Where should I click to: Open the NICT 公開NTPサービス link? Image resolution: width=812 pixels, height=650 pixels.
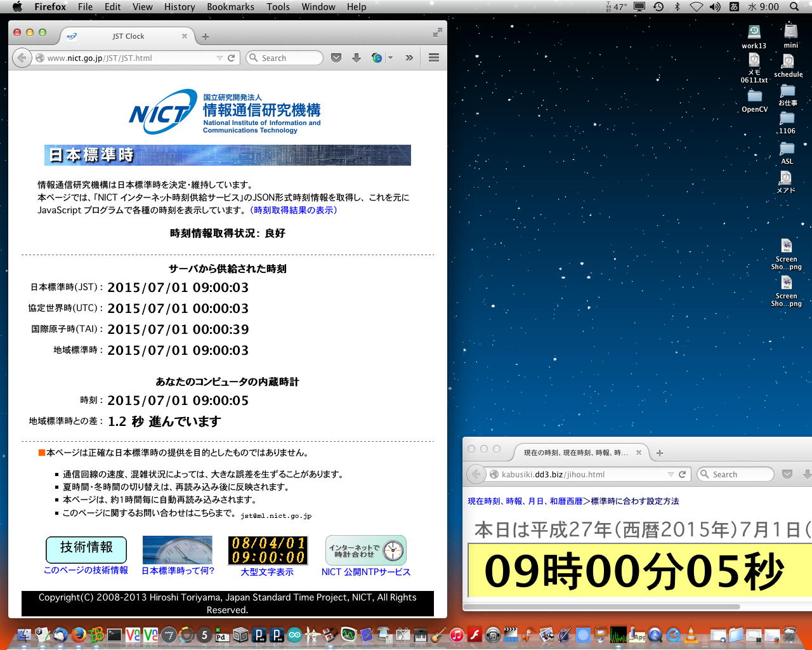pos(366,572)
